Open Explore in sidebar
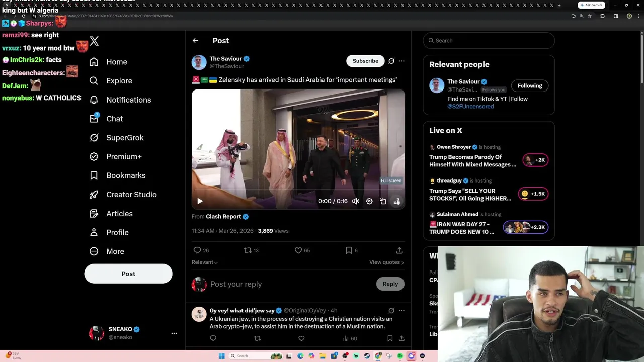 (x=111, y=81)
